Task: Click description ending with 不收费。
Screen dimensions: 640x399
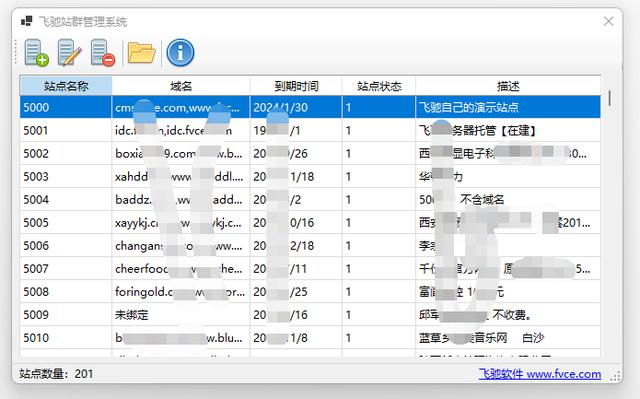Action: point(508,315)
